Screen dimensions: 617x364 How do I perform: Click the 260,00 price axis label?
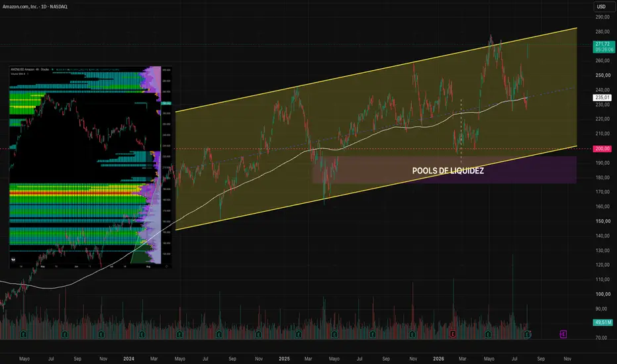click(x=602, y=61)
